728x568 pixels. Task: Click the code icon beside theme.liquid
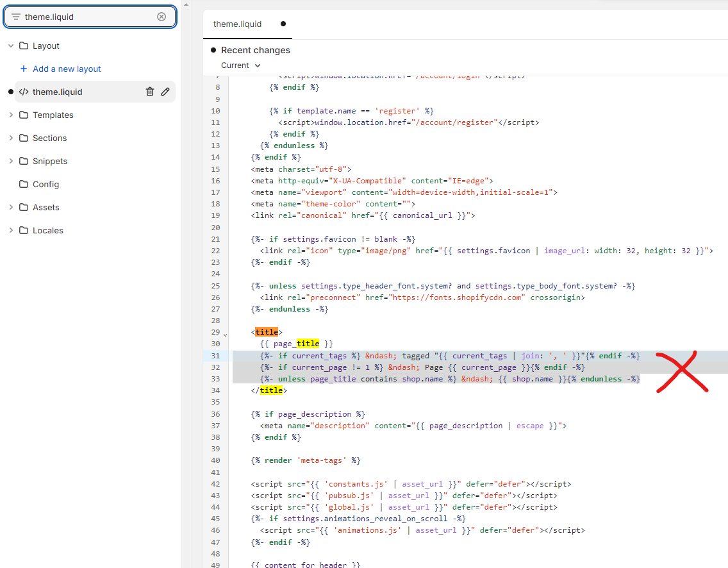pyautogui.click(x=24, y=92)
